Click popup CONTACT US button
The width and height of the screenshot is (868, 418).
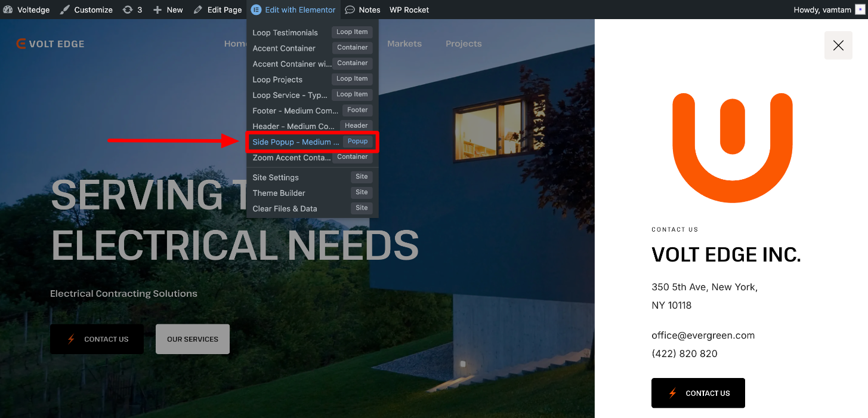698,393
